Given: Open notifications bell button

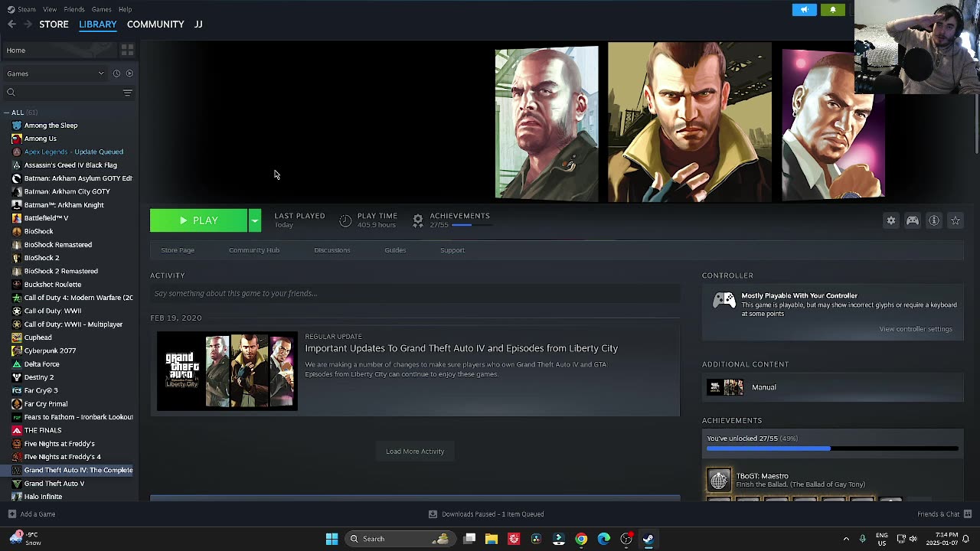Looking at the screenshot, I should coord(833,10).
